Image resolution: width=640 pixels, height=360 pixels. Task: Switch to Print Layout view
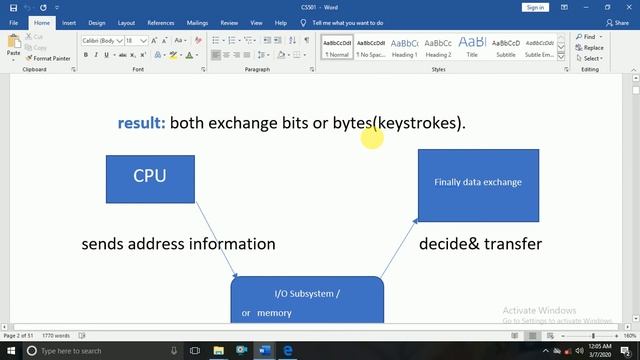532,336
